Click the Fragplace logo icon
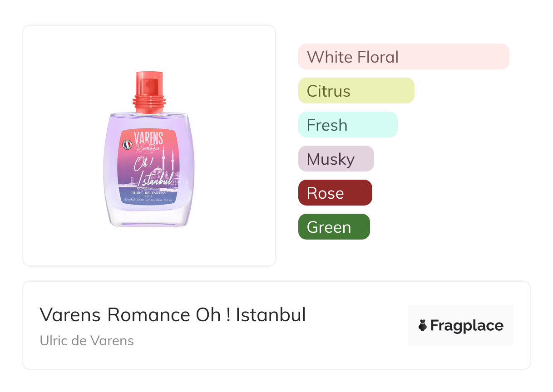This screenshot has height=392, width=553. pyautogui.click(x=423, y=325)
